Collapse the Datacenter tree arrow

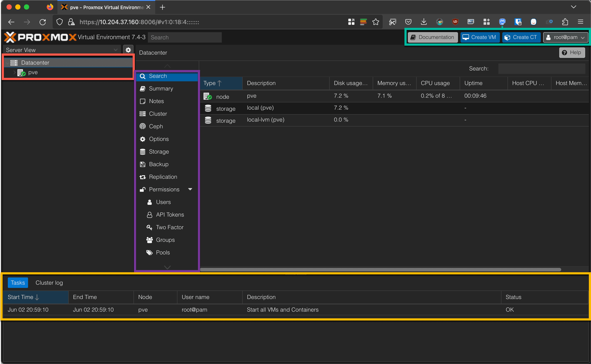8,63
